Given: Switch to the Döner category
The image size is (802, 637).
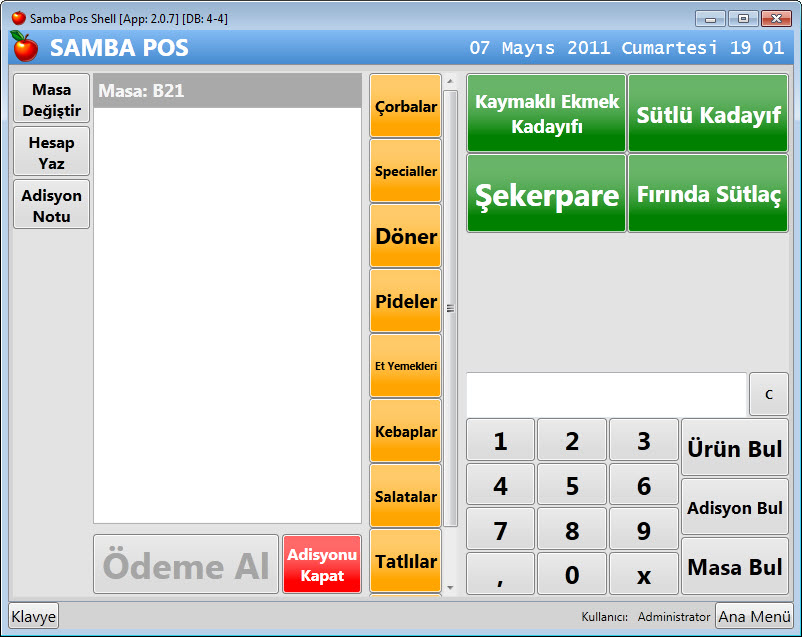Looking at the screenshot, I should (x=405, y=236).
